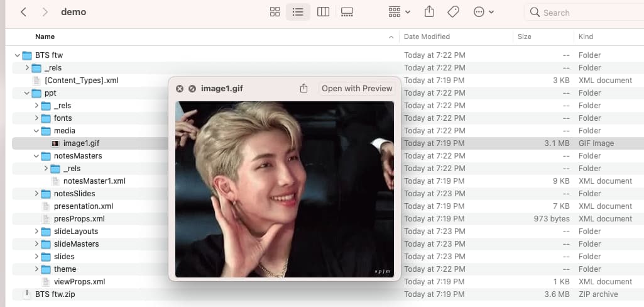Sort by the Size column header

tap(525, 36)
